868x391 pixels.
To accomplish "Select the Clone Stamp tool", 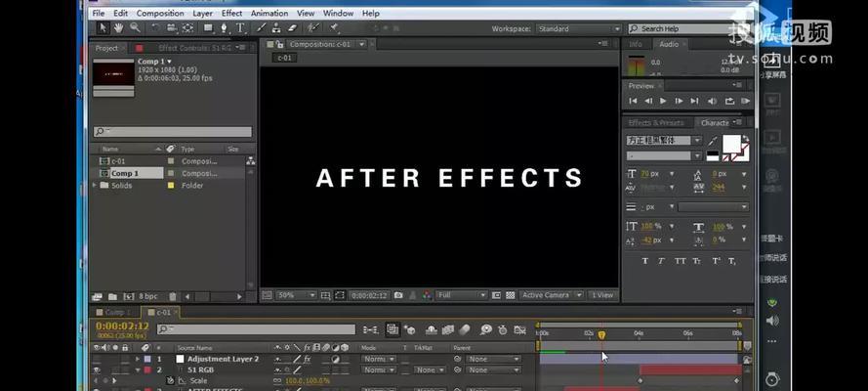I will point(276,27).
